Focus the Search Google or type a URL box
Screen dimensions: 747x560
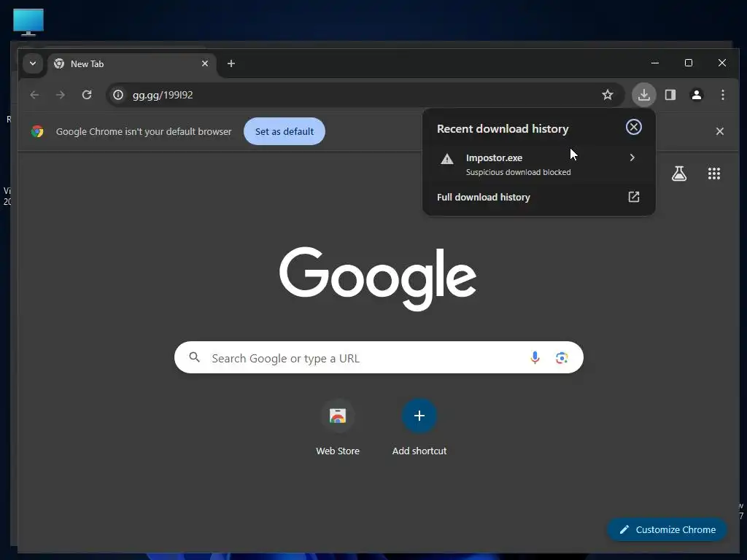coord(379,357)
